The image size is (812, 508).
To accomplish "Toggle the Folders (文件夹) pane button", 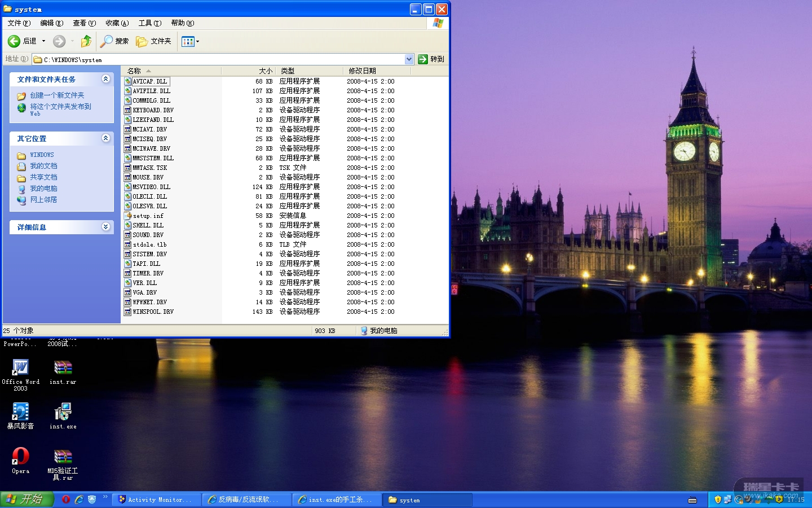I will (x=154, y=41).
